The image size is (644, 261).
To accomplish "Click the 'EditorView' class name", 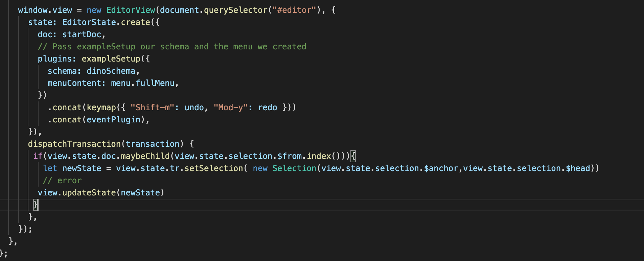I will 131,10.
